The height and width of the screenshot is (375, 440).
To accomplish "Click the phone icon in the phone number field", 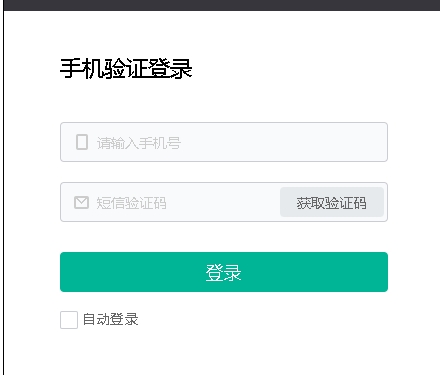I will click(82, 142).
